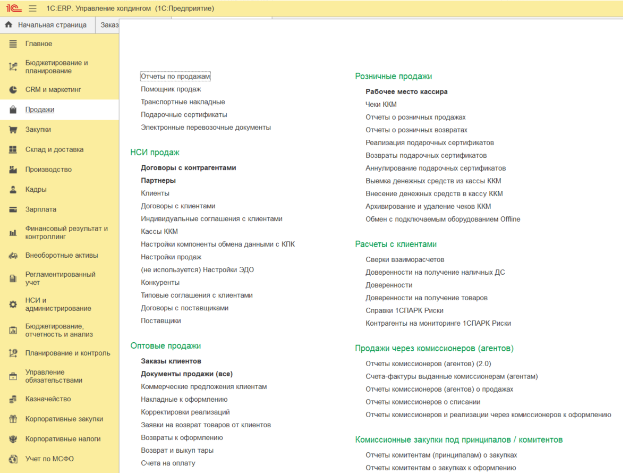Open Отчеты комиссионеров (агентов) (2.0)

[428, 364]
